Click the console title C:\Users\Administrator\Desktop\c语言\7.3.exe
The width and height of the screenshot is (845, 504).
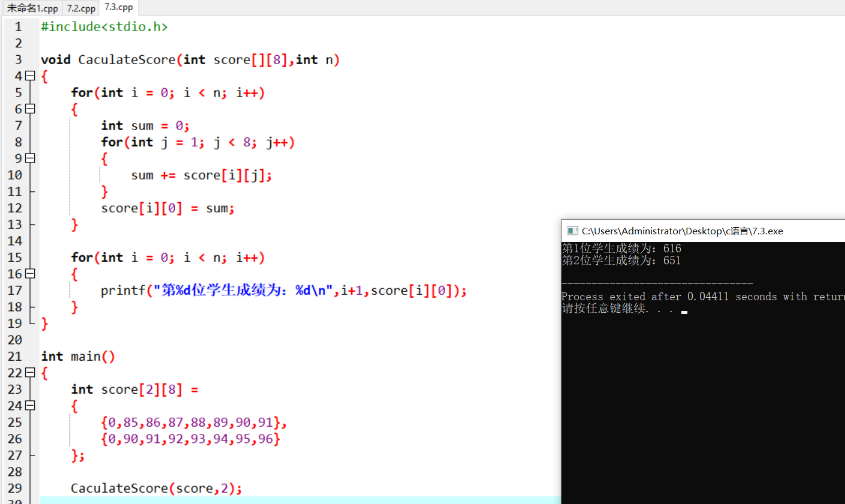(682, 231)
